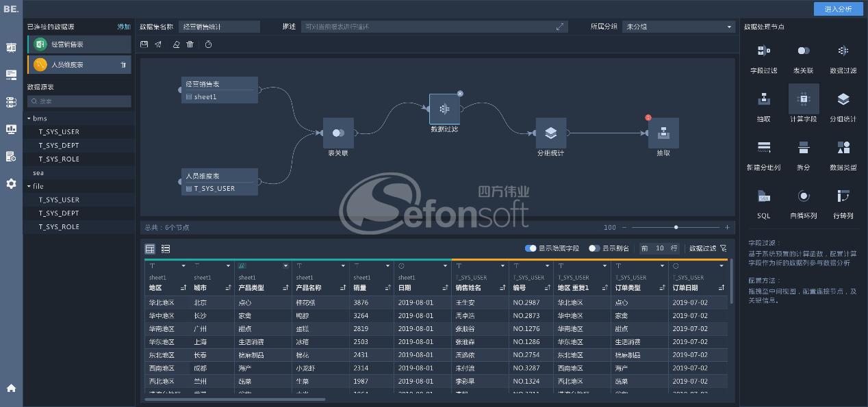Open the settings gear in left sidebar
868x407 pixels.
(11, 183)
